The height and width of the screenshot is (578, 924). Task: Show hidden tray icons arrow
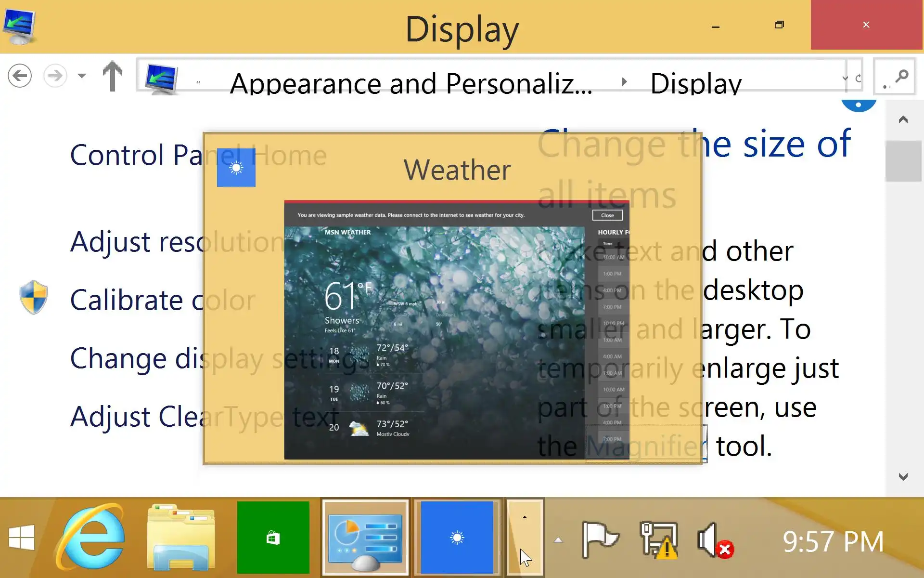pyautogui.click(x=558, y=540)
